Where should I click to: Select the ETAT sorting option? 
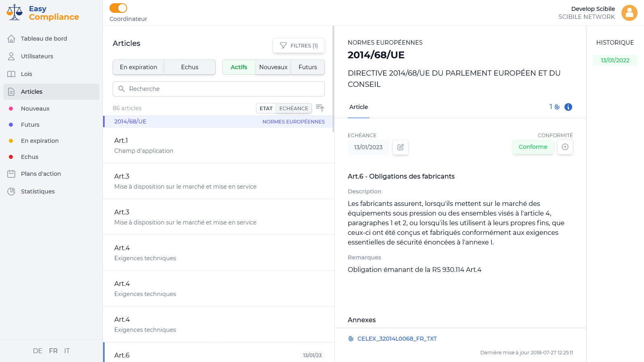tap(266, 108)
